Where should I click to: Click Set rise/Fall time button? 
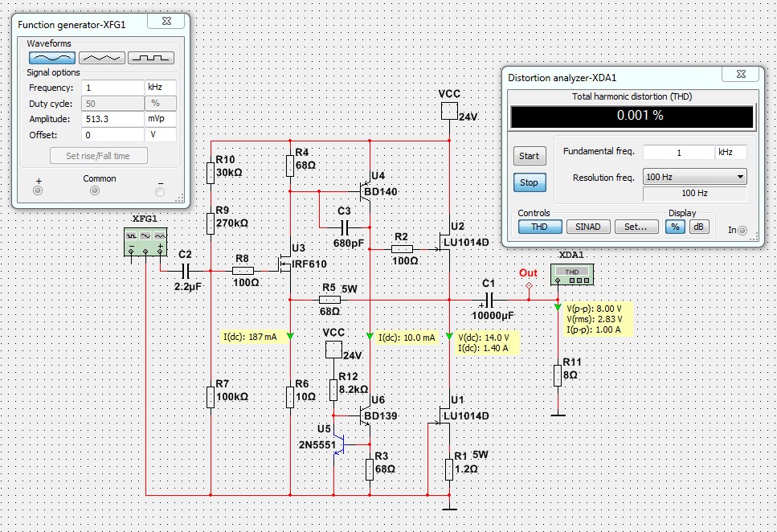point(99,156)
